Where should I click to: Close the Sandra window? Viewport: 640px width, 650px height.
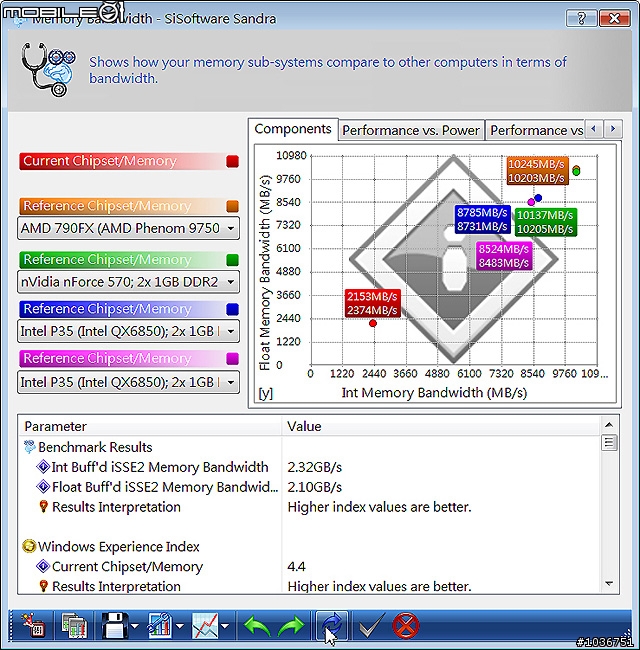point(615,18)
